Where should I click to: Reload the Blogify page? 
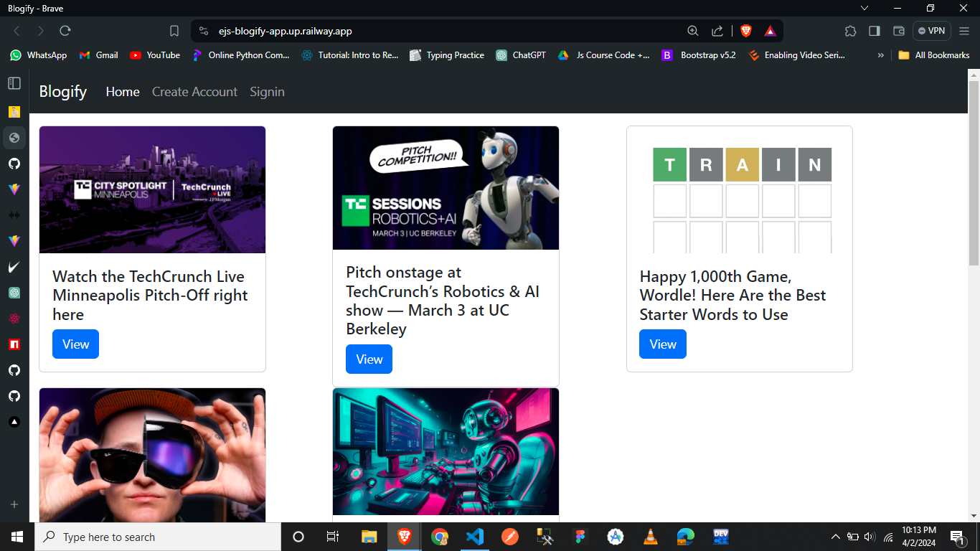coord(65,31)
